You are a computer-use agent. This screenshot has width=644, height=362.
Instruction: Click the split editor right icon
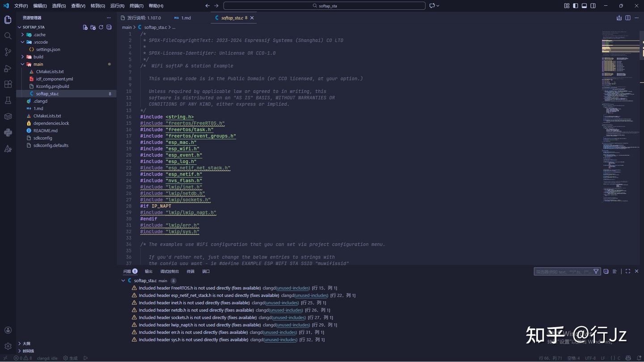[x=628, y=18]
